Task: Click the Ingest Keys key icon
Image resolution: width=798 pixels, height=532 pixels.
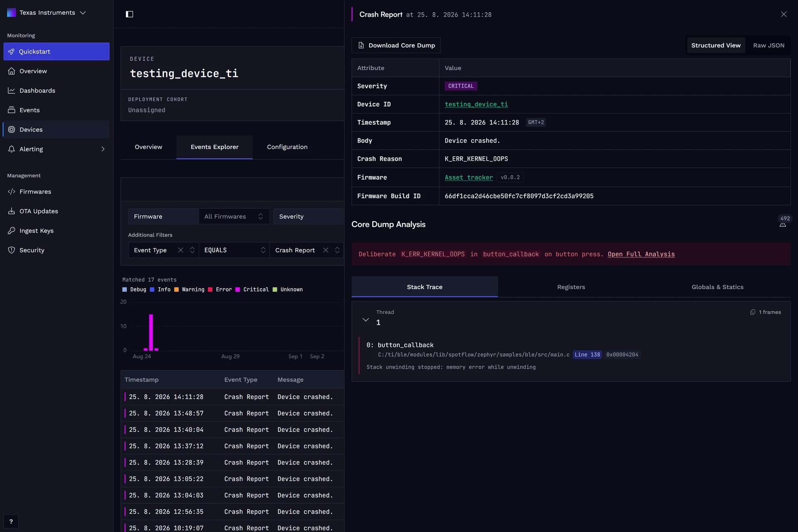Action: click(x=11, y=231)
